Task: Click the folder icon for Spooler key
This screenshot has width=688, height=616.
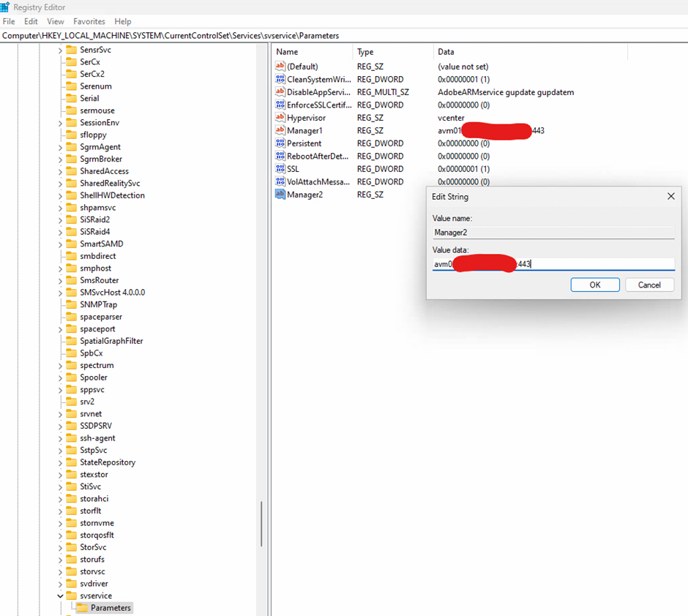Action: (x=71, y=378)
